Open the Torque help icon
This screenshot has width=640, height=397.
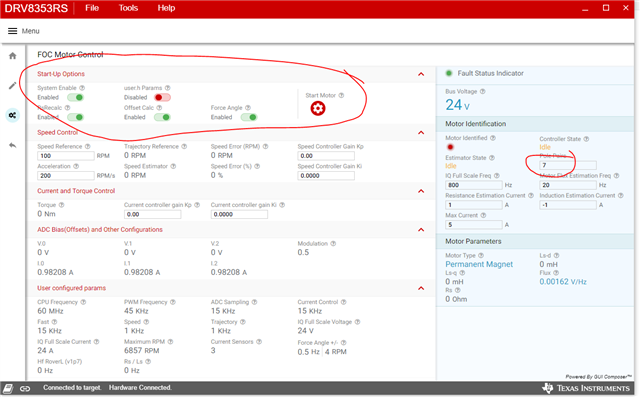tap(61, 205)
